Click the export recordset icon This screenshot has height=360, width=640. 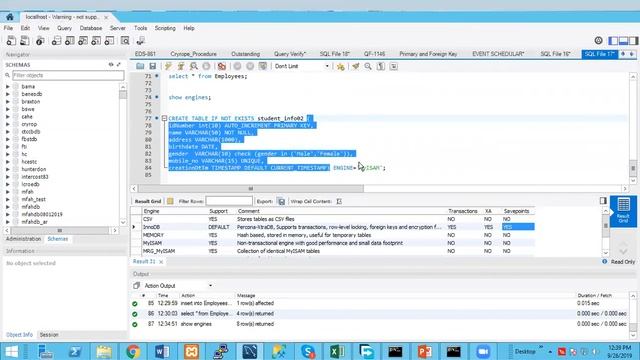pos(281,201)
